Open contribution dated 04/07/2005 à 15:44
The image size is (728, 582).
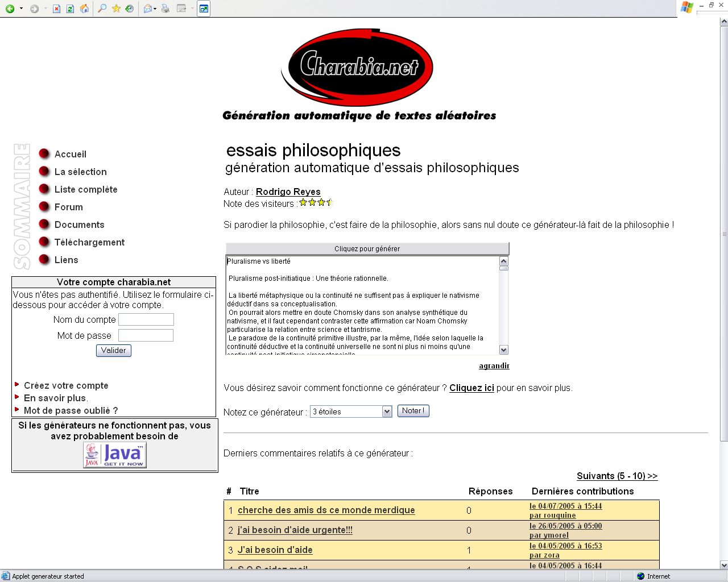(566, 506)
